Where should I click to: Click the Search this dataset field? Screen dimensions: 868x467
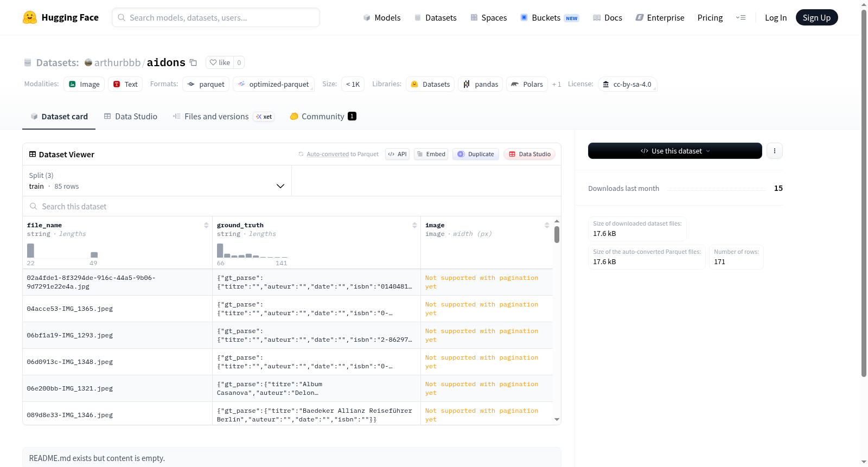(292, 206)
